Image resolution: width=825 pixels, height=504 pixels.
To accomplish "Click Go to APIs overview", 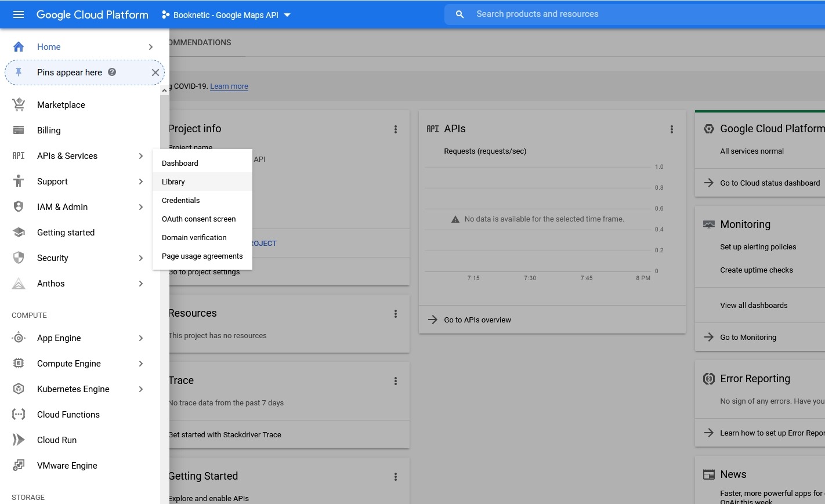I will coord(477,320).
